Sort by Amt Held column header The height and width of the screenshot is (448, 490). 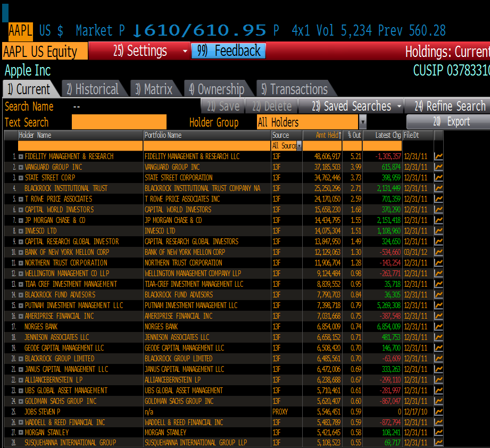click(322, 135)
